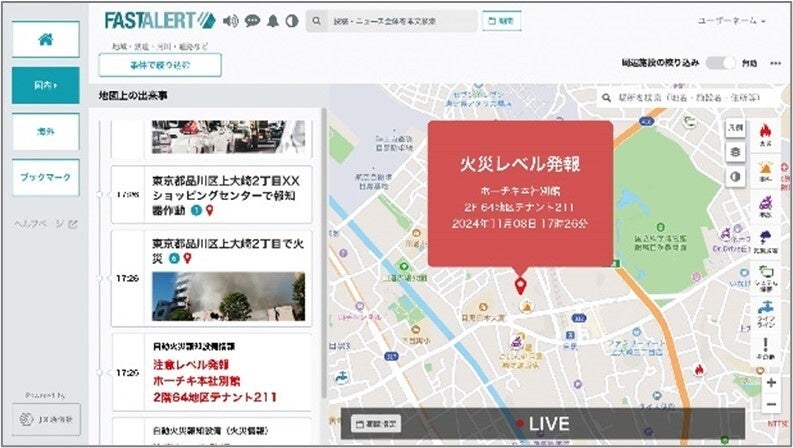Click the red location pin on map
The width and height of the screenshot is (793, 448).
click(520, 285)
